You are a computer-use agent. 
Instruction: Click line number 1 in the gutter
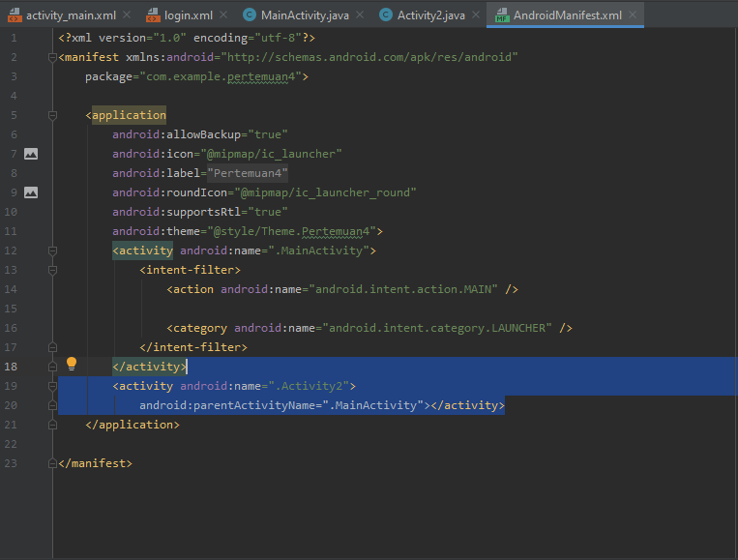(14, 38)
